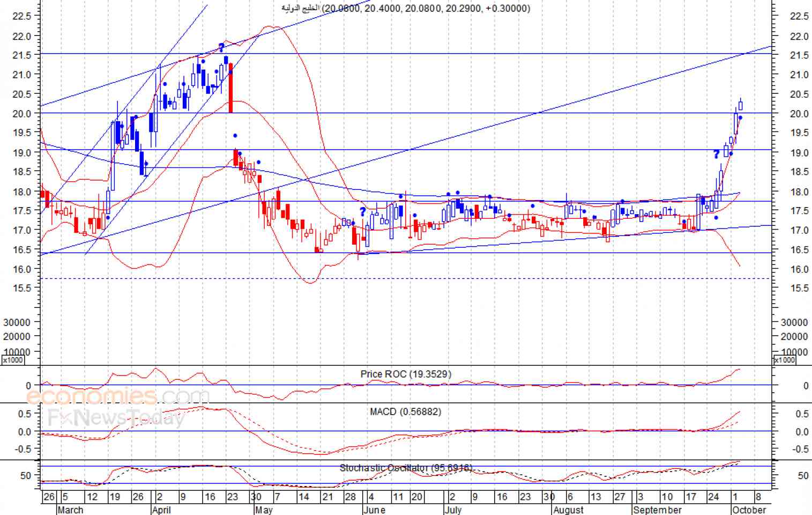Viewport: 812px width, 515px height.
Task: Click the July month label on time axis
Action: pos(453,510)
